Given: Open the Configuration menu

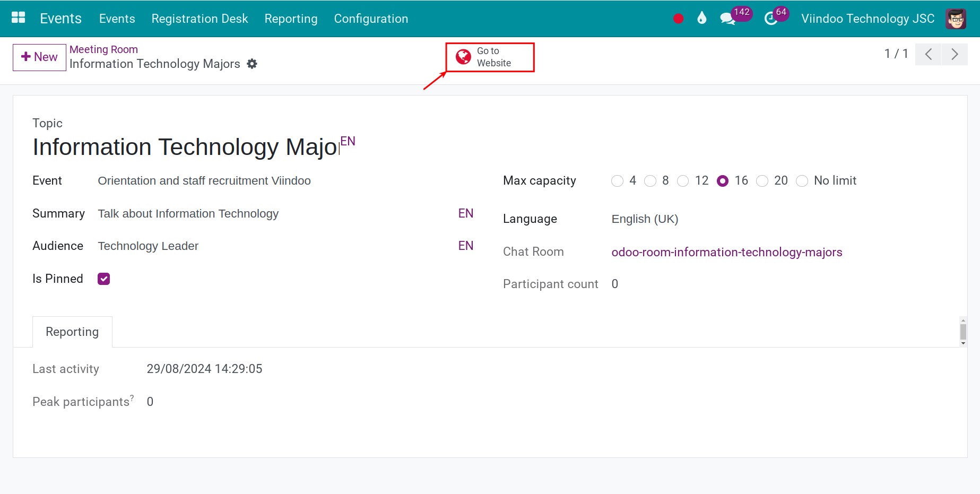Looking at the screenshot, I should coord(371,19).
